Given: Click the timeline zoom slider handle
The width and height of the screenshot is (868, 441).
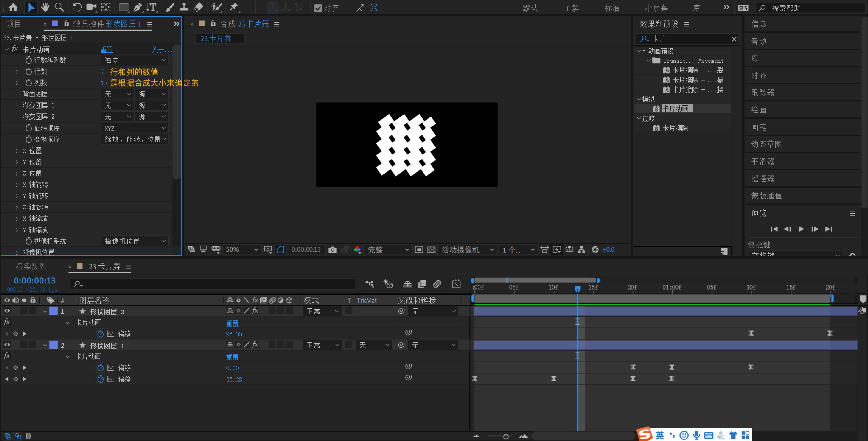Looking at the screenshot, I should coord(506,437).
